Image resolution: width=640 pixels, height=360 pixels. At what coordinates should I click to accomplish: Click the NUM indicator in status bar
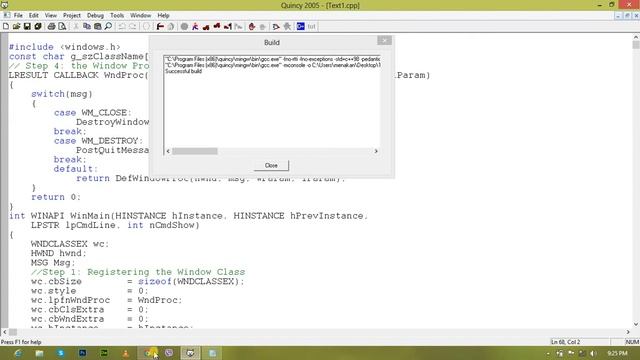(632, 342)
